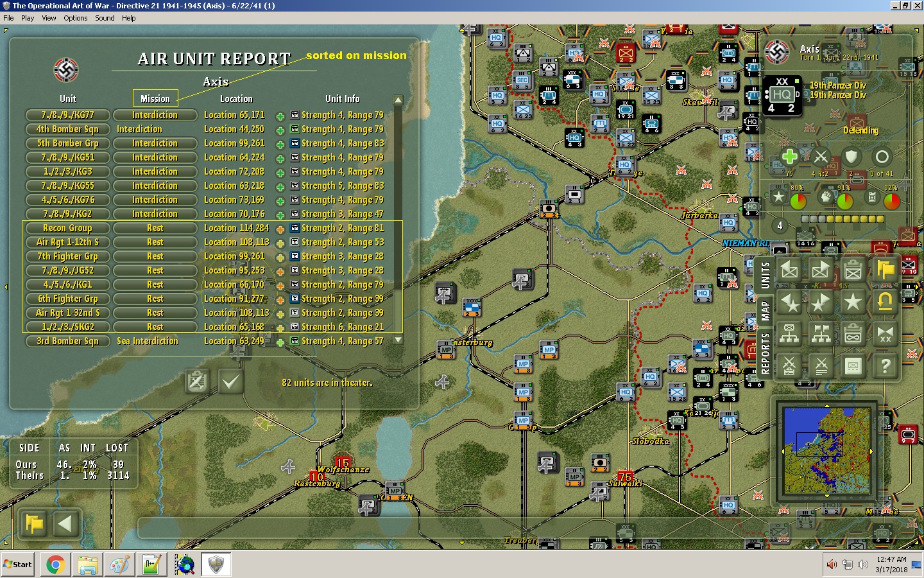Open the Windows Start menu

[18, 565]
